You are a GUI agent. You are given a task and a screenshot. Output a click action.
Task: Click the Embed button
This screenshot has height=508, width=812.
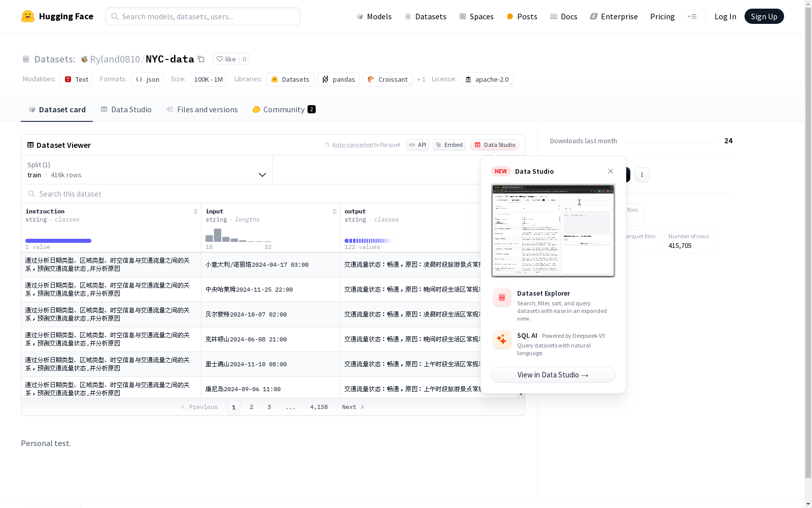pyautogui.click(x=449, y=145)
